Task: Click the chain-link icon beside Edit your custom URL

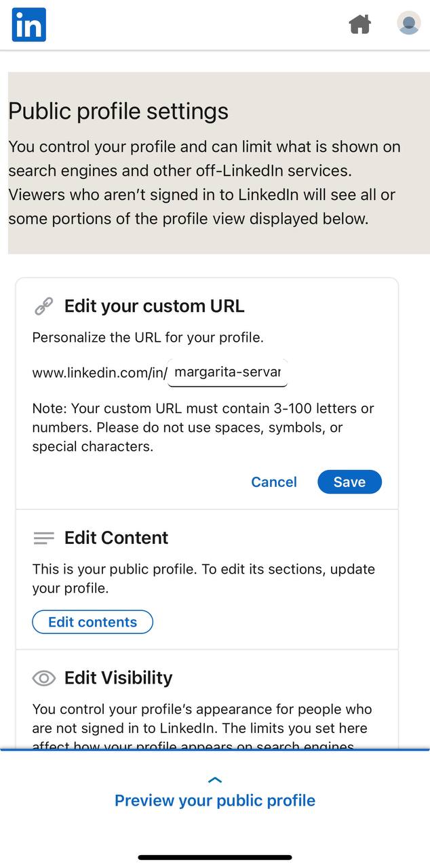Action: [x=43, y=306]
